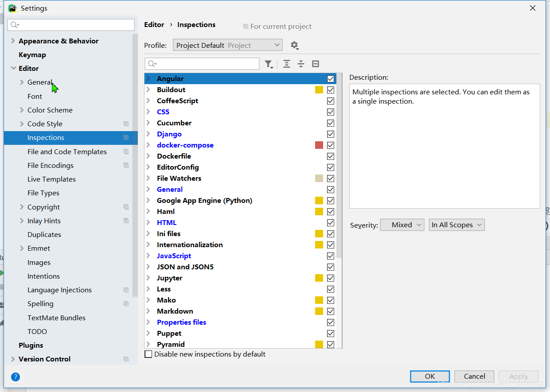Click the project-level icon beside Inlay Hints
550x392 pixels.
pos(126,221)
